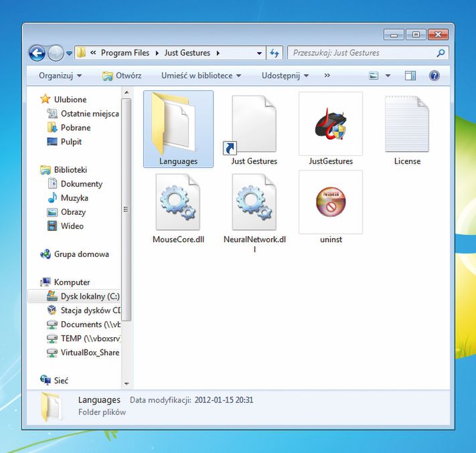Minimize the Explorer window
The image size is (476, 453).
tap(394, 35)
